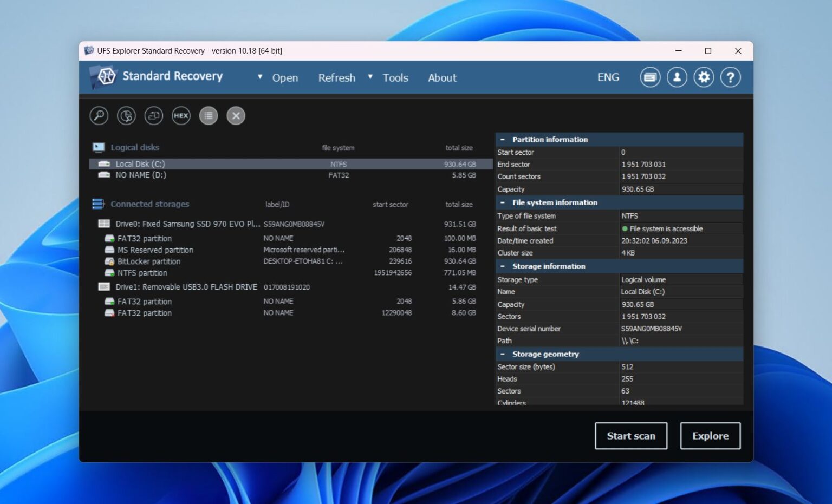This screenshot has width=832, height=504.
Task: Click the Explore button
Action: coord(710,436)
